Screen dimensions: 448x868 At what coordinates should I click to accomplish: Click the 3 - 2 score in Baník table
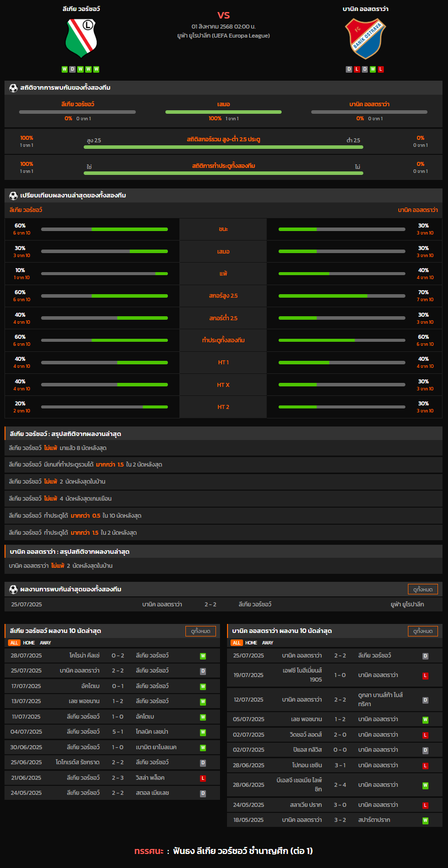(x=340, y=820)
